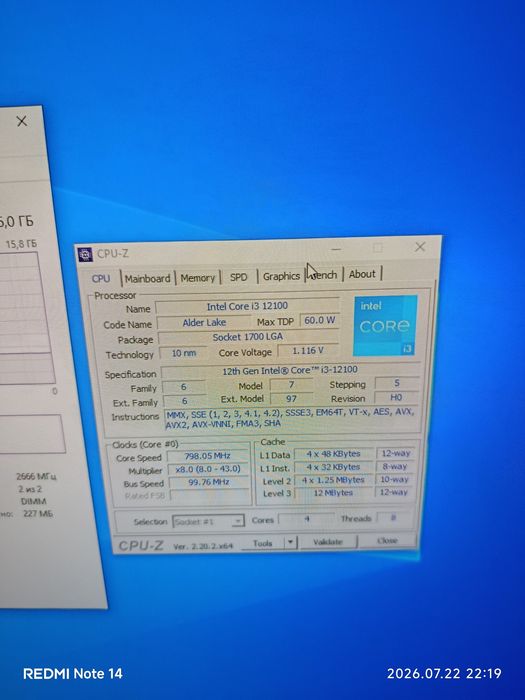Click the Intel Core i3 logo badge

click(x=386, y=325)
